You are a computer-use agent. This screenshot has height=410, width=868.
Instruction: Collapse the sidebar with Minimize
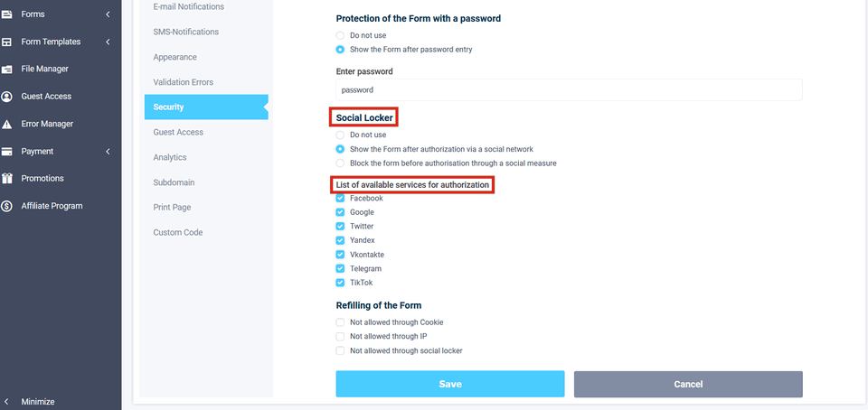pos(37,402)
